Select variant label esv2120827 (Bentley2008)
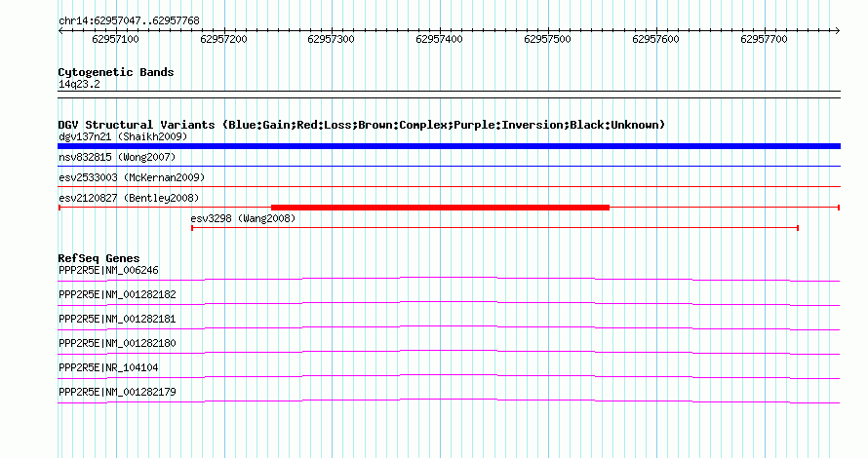This screenshot has height=458, width=868. pyautogui.click(x=129, y=198)
